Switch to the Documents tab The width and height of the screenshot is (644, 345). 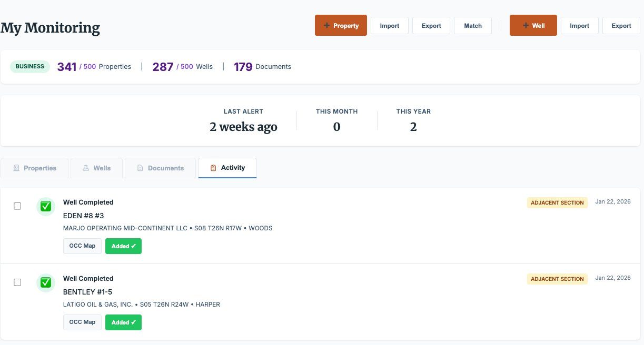point(160,168)
